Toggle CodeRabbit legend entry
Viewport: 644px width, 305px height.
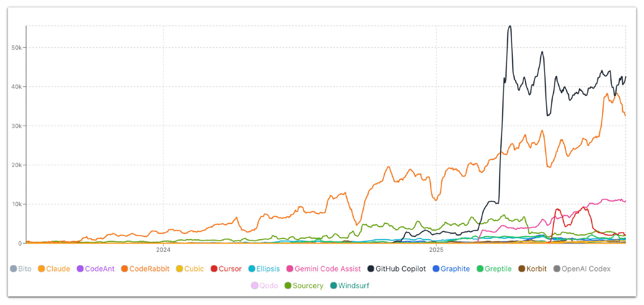145,269
